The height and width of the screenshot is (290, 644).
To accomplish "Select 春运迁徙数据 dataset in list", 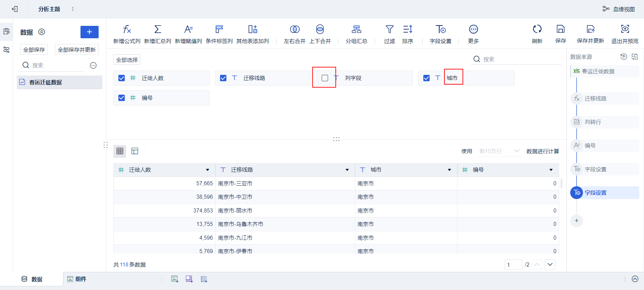I will (x=59, y=82).
